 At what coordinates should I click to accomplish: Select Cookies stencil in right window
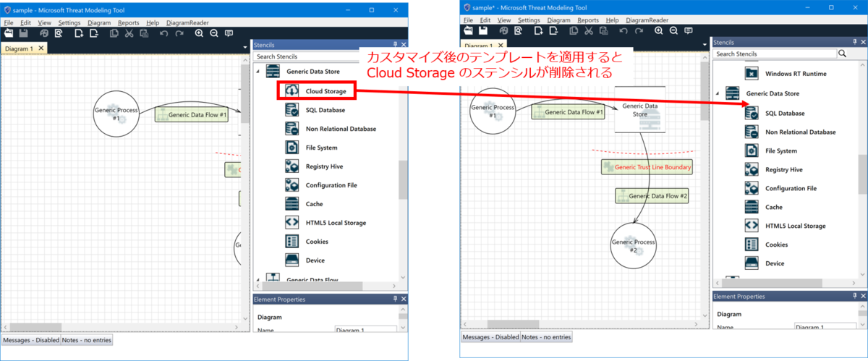[767, 245]
